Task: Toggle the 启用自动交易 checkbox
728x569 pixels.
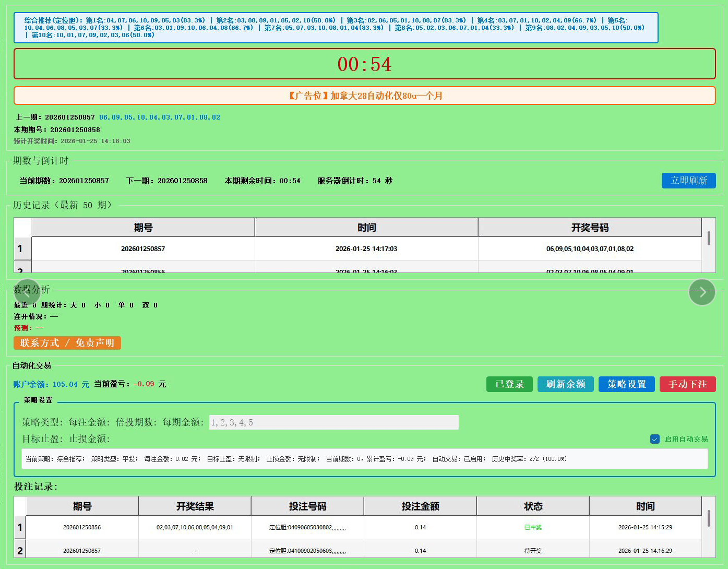Action: point(655,439)
